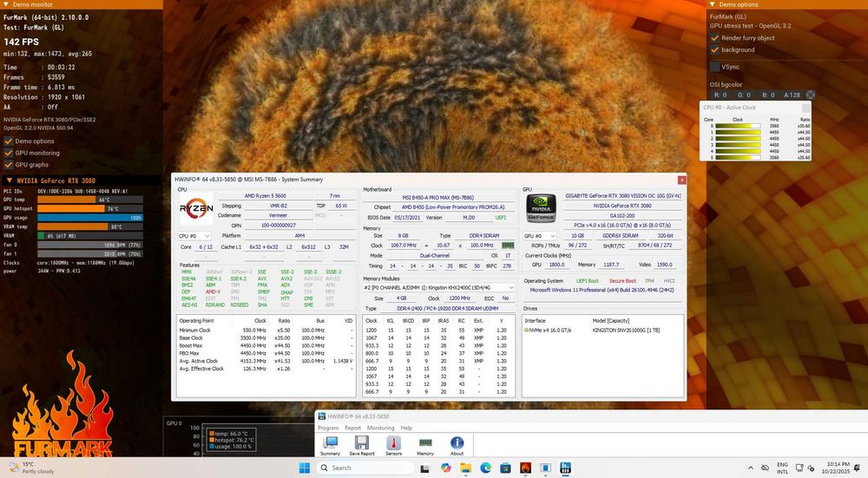The height and width of the screenshot is (478, 868).
Task: Open Task View on the taskbar
Action: click(x=425, y=468)
